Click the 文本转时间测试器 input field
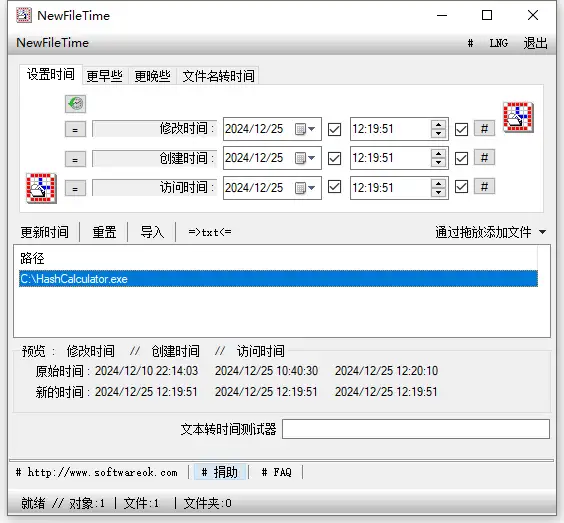The height and width of the screenshot is (523, 564). 416,429
